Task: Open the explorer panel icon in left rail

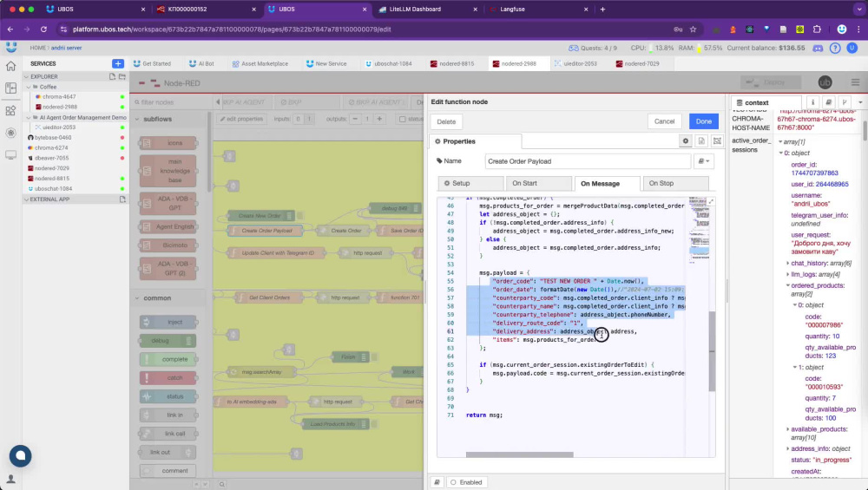Action: click(10, 88)
